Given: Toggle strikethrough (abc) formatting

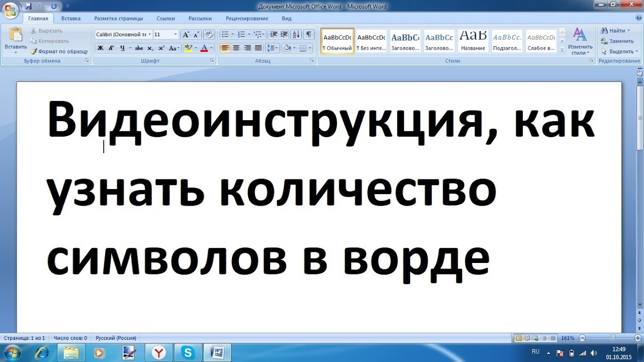Looking at the screenshot, I should coord(139,48).
